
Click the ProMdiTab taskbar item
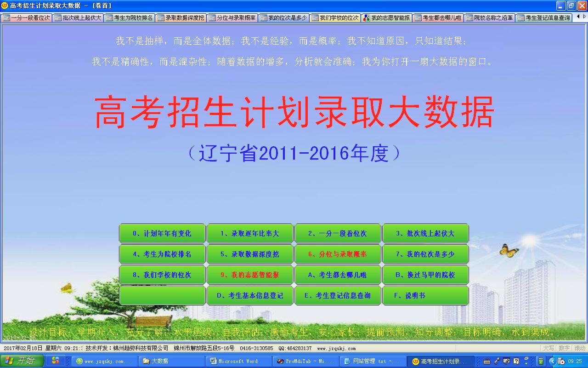point(305,362)
